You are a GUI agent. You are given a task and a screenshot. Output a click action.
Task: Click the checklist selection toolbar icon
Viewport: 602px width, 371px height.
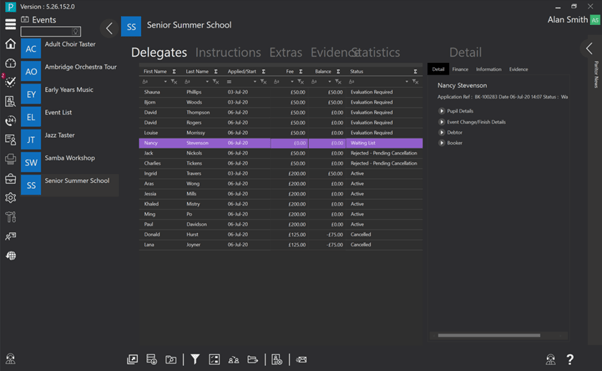pos(214,359)
